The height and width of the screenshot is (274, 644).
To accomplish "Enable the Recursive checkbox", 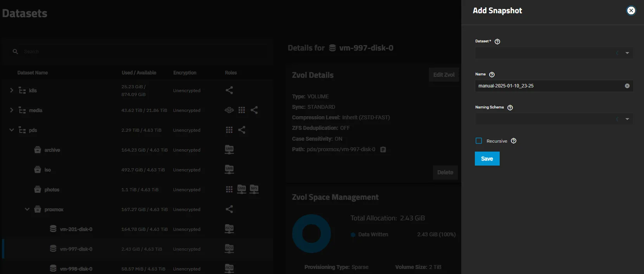I will [x=479, y=141].
